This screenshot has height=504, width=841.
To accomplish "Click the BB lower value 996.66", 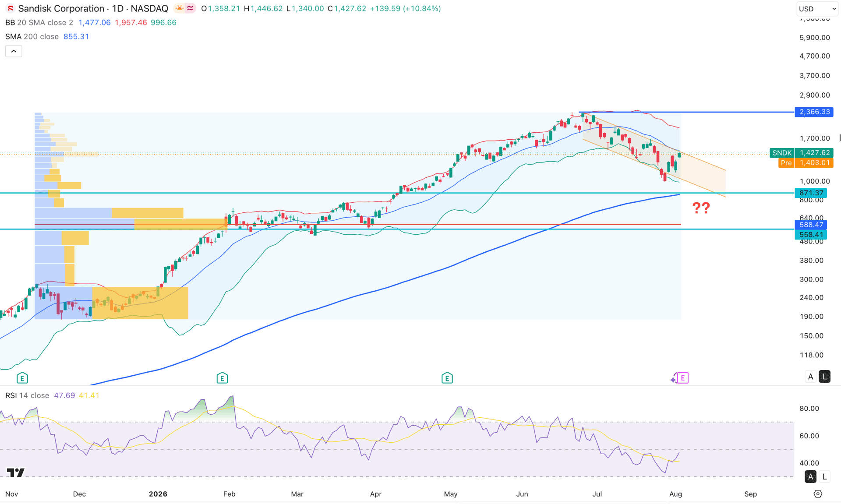I will coord(164,22).
